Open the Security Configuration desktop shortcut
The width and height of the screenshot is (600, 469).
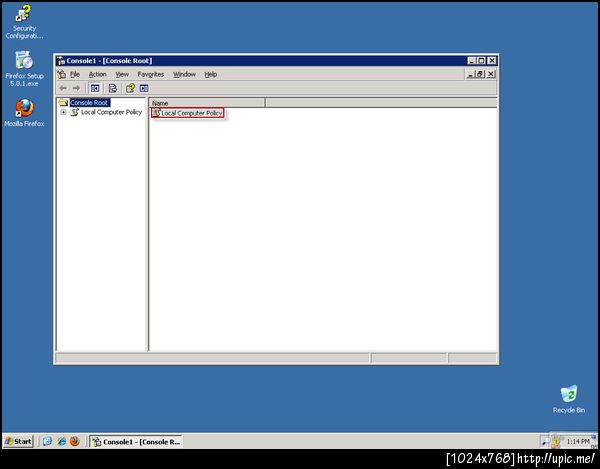(x=24, y=22)
